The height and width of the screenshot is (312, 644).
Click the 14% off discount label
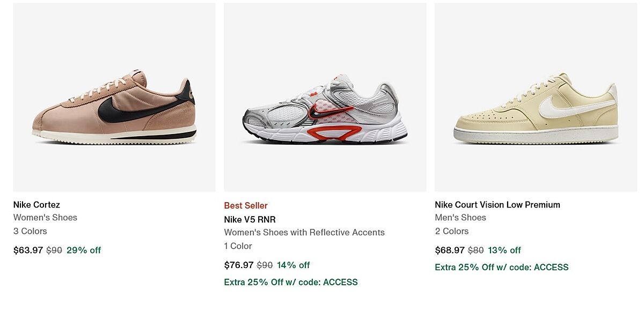(x=293, y=265)
